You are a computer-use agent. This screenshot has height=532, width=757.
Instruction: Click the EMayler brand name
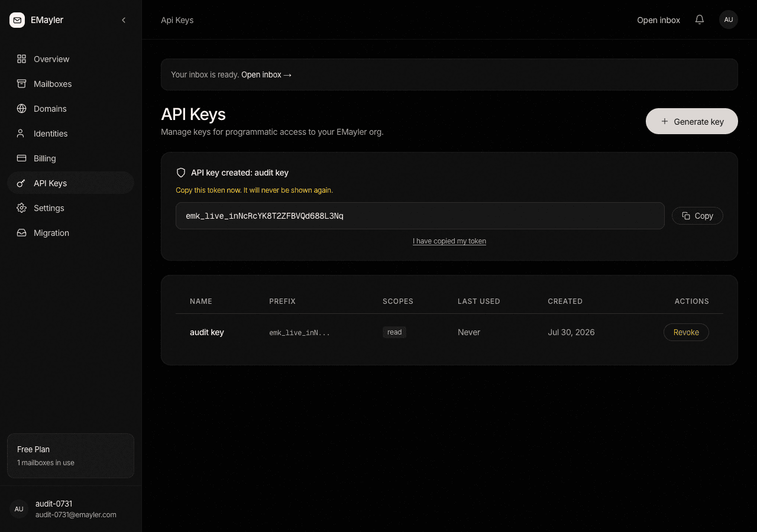pyautogui.click(x=47, y=20)
